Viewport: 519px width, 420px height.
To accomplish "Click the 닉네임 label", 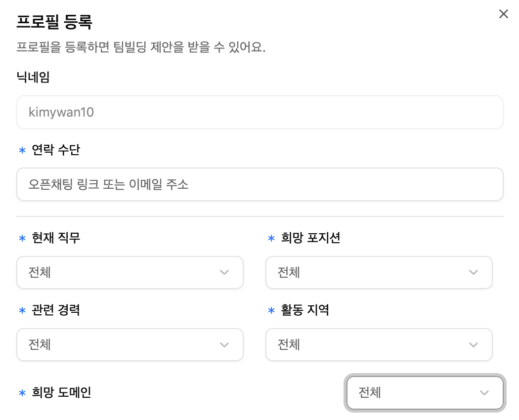I will click(33, 77).
